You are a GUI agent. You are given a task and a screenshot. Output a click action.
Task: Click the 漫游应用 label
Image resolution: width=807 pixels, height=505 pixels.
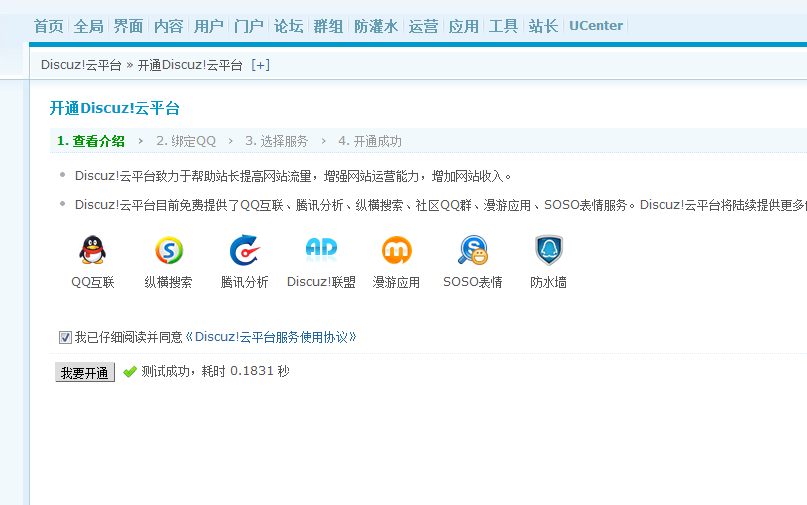click(396, 282)
